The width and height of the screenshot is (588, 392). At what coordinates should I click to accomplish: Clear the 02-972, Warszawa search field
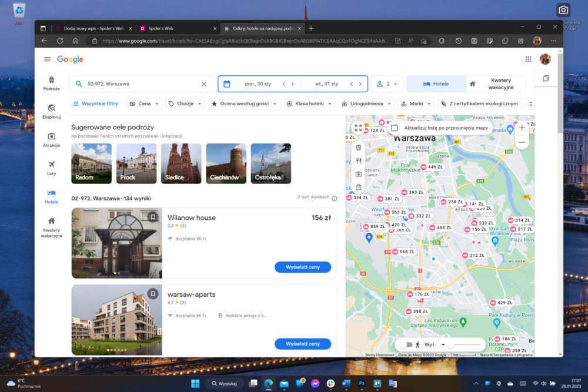click(204, 84)
